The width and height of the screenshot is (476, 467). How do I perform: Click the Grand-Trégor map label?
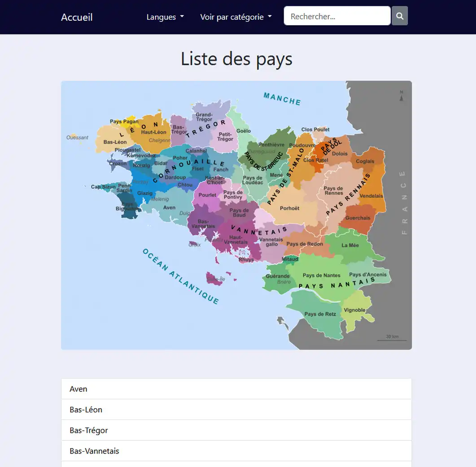[x=204, y=117]
